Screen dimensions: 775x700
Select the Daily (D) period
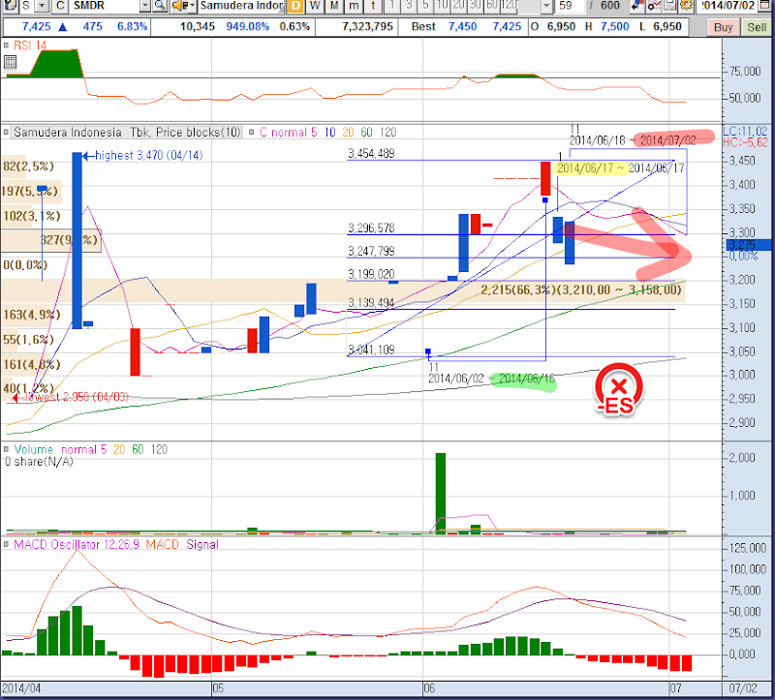tap(295, 6)
